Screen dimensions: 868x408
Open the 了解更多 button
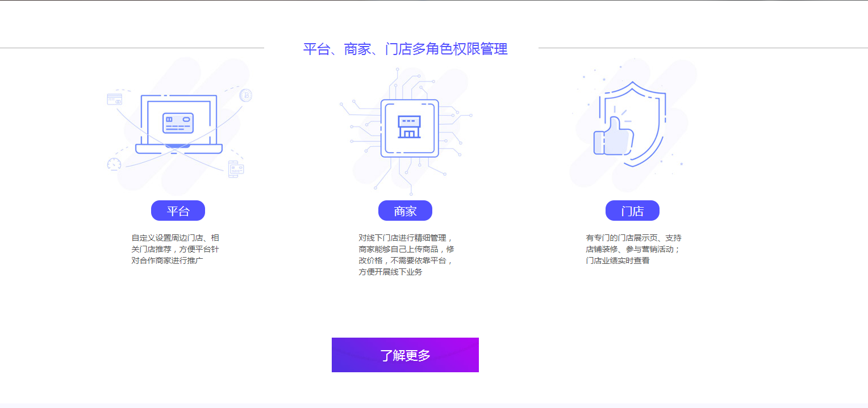tap(405, 355)
